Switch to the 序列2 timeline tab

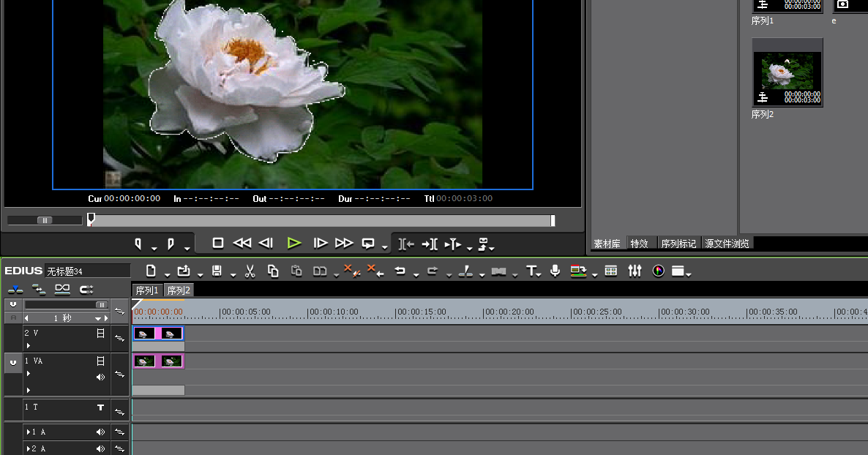[x=179, y=290]
